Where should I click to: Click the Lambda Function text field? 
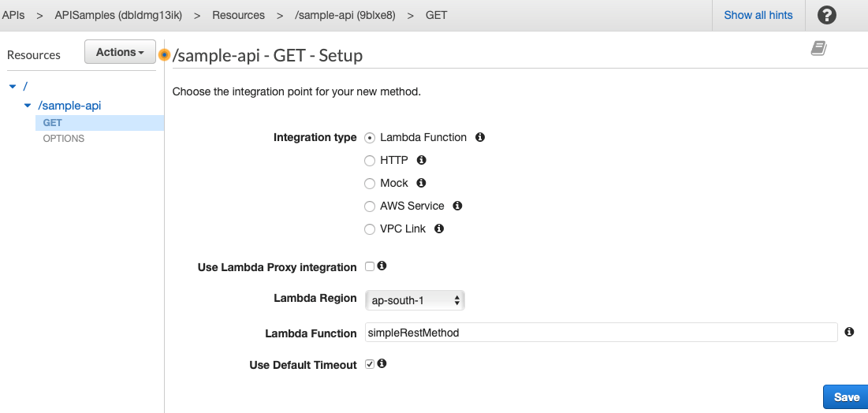tap(601, 333)
